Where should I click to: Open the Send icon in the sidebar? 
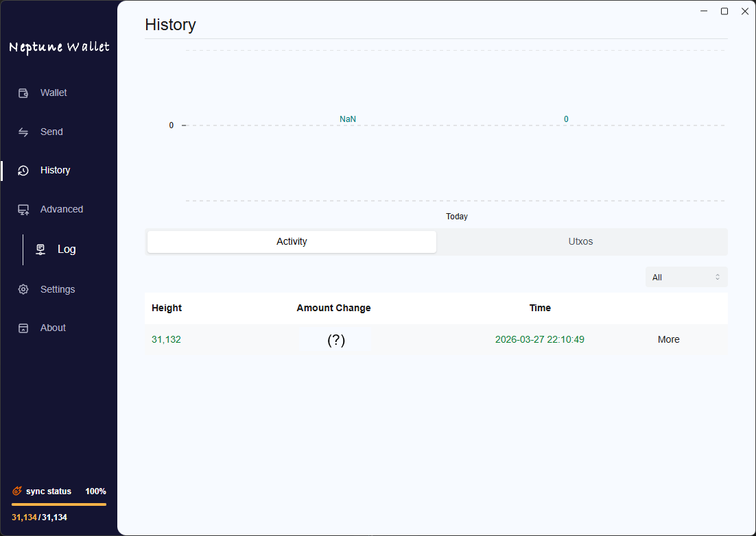point(23,132)
